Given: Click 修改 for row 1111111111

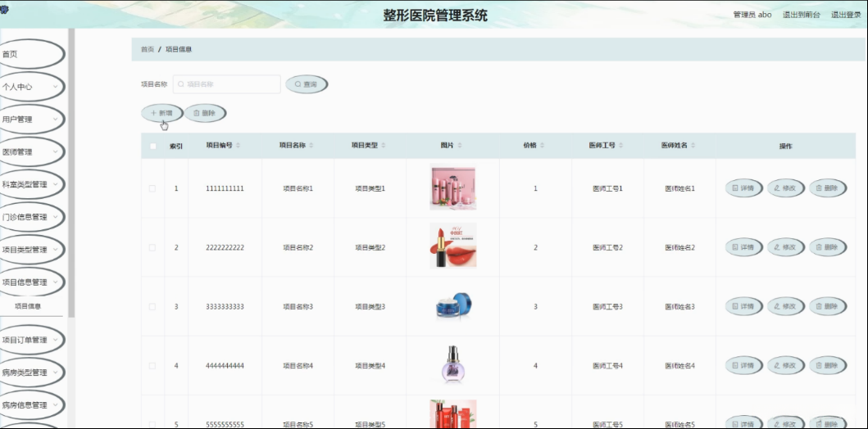Looking at the screenshot, I should 785,188.
